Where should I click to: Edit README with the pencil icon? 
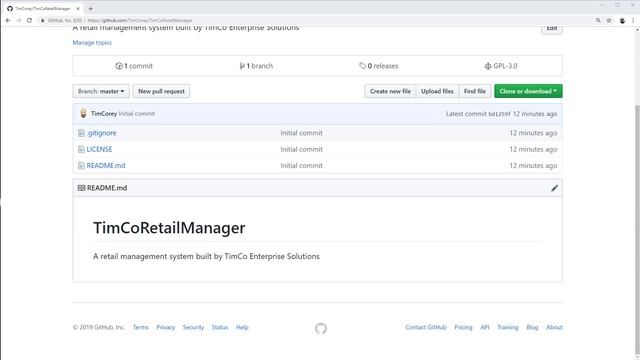click(554, 188)
